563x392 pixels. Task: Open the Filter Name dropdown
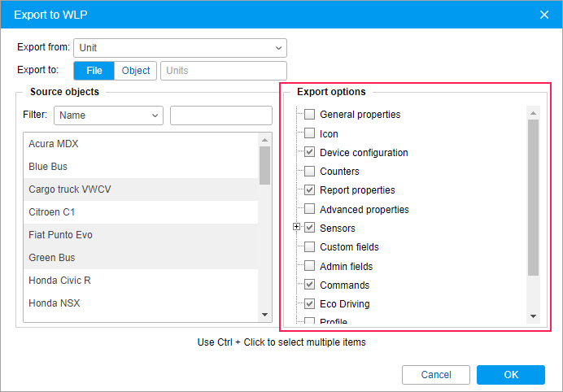coord(108,115)
